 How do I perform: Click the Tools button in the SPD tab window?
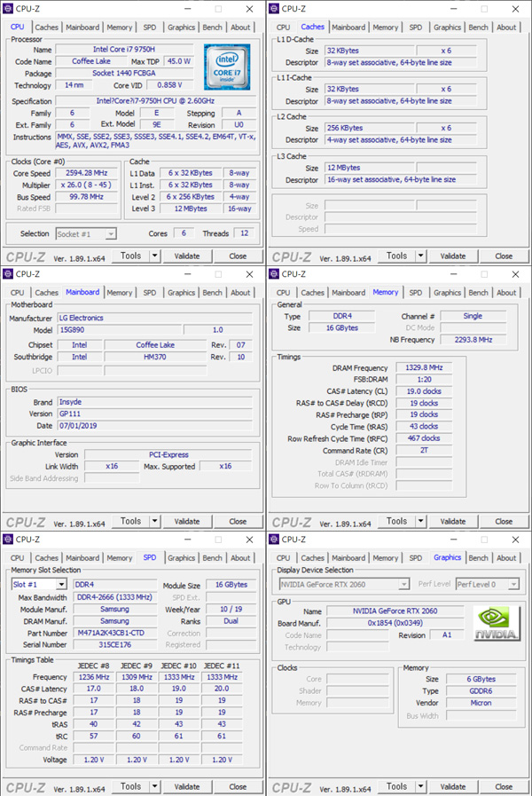(131, 786)
